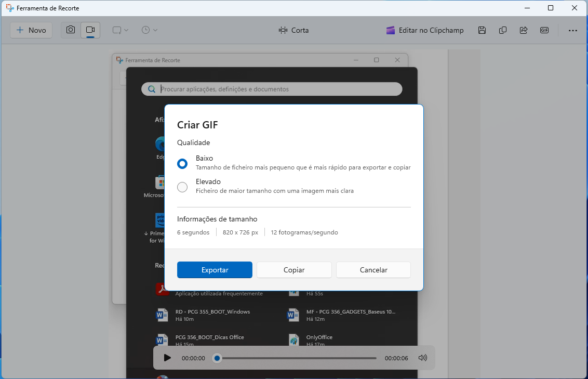This screenshot has height=379, width=588.
Task: Open the snip shape dropdown
Action: [x=120, y=30]
